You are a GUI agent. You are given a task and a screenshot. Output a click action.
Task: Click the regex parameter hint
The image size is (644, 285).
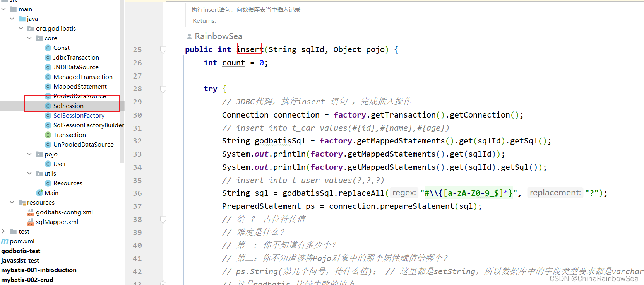click(404, 193)
